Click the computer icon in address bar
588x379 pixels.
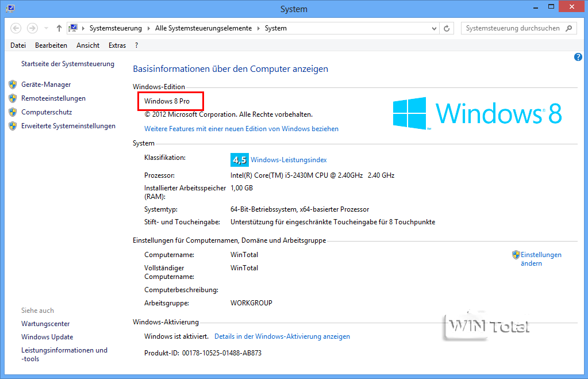tap(73, 28)
